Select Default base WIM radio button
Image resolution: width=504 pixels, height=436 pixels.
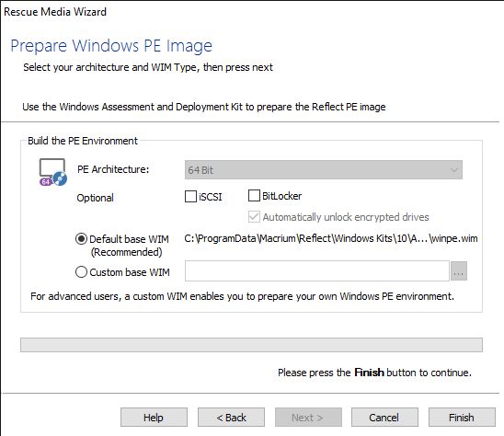point(81,239)
